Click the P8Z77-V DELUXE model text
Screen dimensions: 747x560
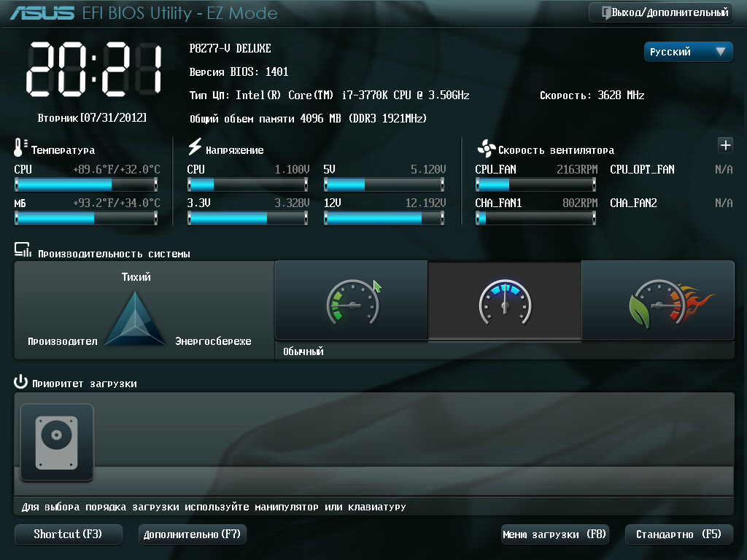click(230, 49)
